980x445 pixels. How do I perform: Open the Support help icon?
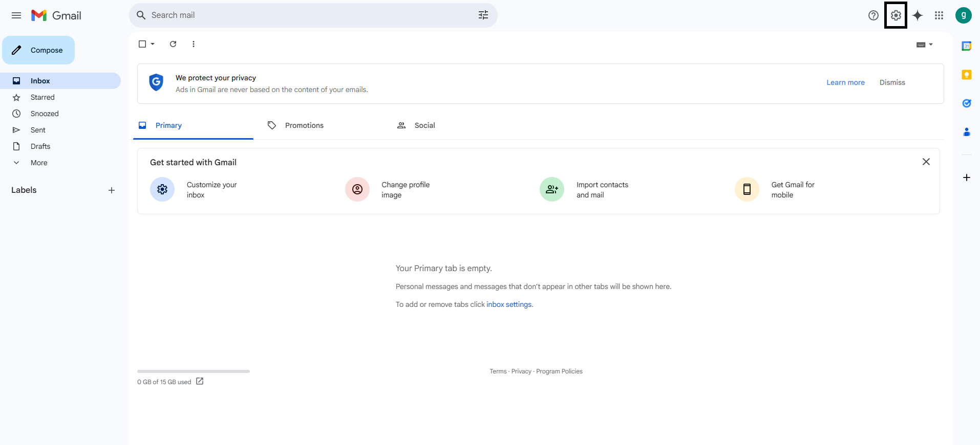coord(874,15)
